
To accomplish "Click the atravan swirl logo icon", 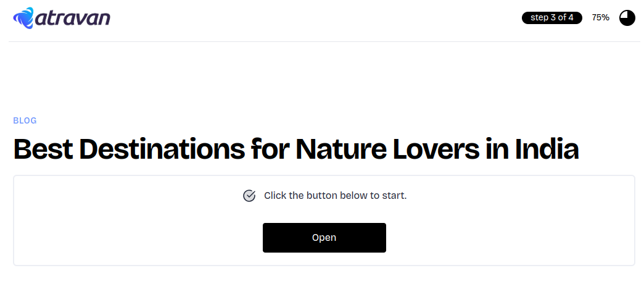I will 23,18.
